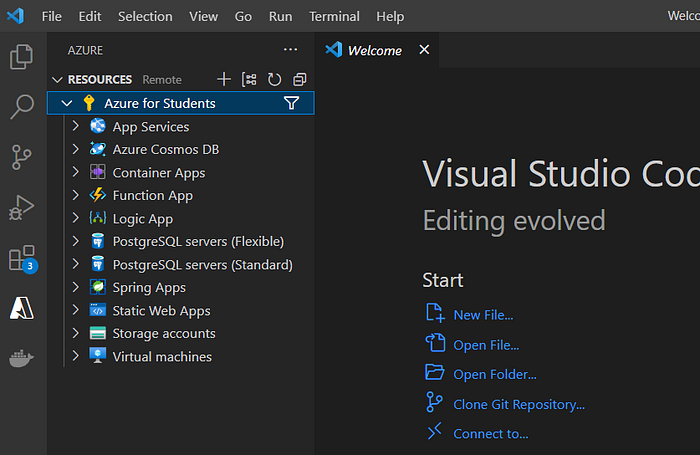Refresh the Azure resources list
700x455 pixels.
(274, 79)
